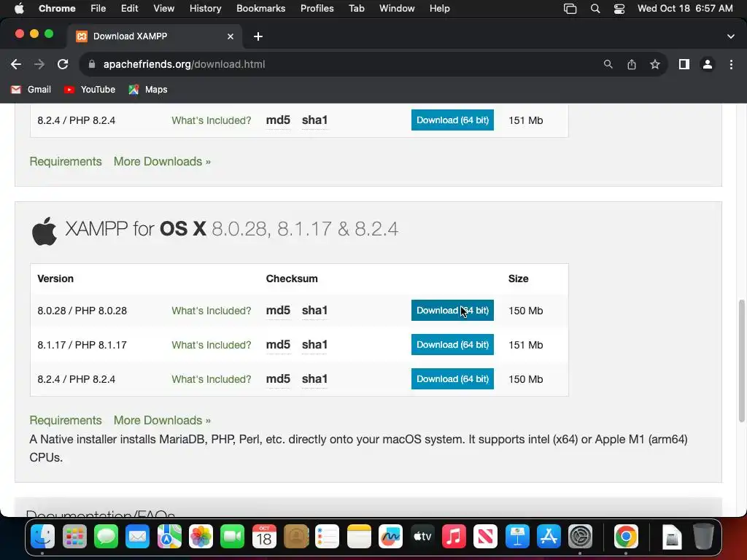747x560 pixels.
Task: Download OS X version 8.1.17 (64 bit)
Action: tap(452, 345)
